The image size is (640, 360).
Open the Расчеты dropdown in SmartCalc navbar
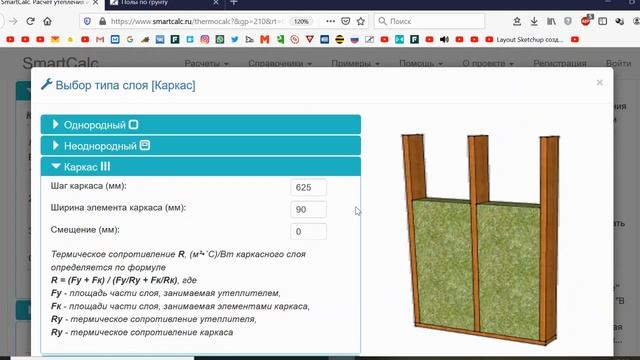pyautogui.click(x=206, y=63)
